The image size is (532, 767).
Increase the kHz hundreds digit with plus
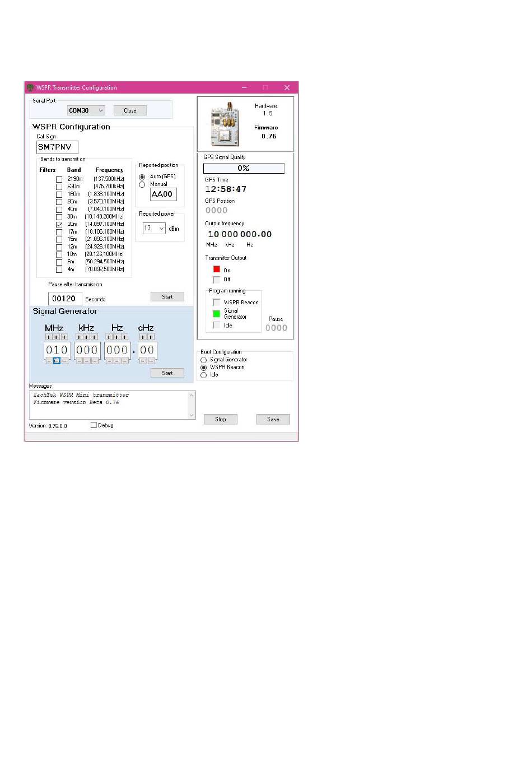pyautogui.click(x=79, y=337)
